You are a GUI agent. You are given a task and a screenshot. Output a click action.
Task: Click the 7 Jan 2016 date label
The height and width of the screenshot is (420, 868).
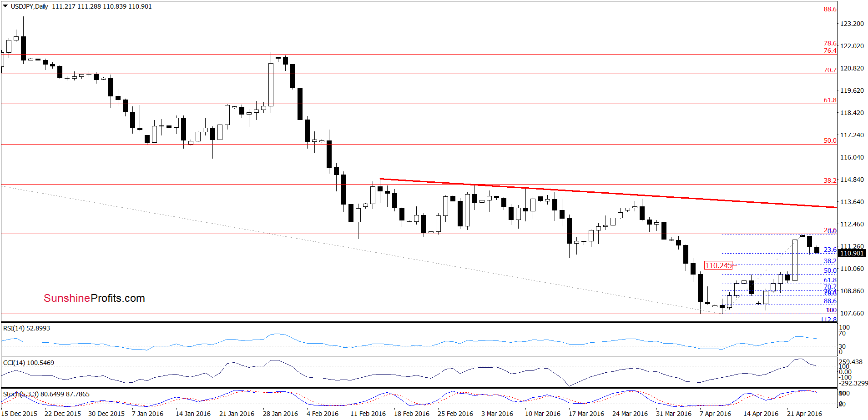pyautogui.click(x=147, y=414)
